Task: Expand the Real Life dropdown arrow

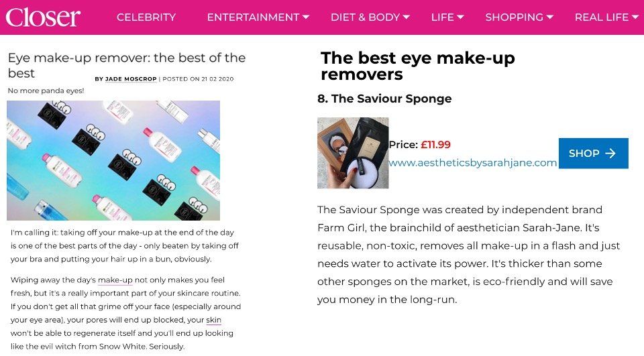Action: pos(635,17)
